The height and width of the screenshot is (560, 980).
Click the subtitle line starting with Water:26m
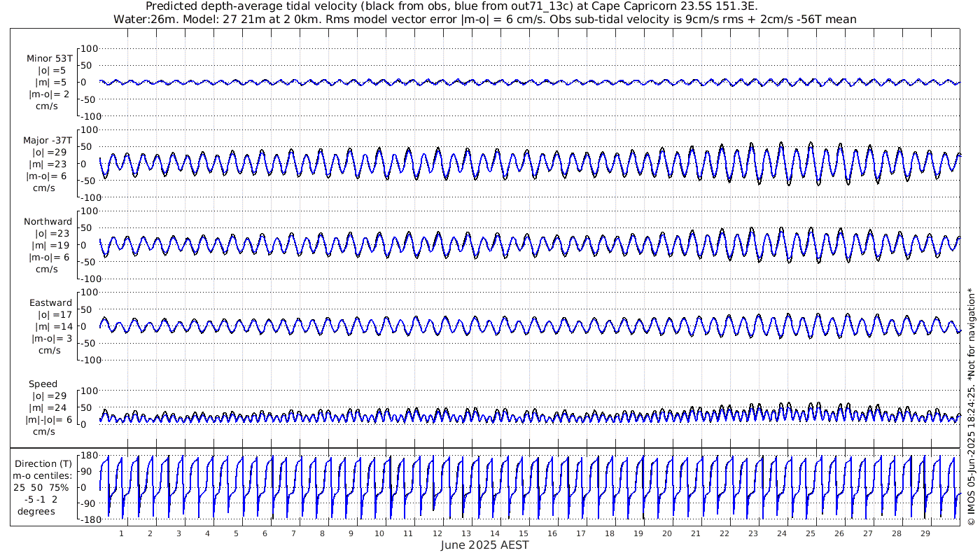point(484,19)
